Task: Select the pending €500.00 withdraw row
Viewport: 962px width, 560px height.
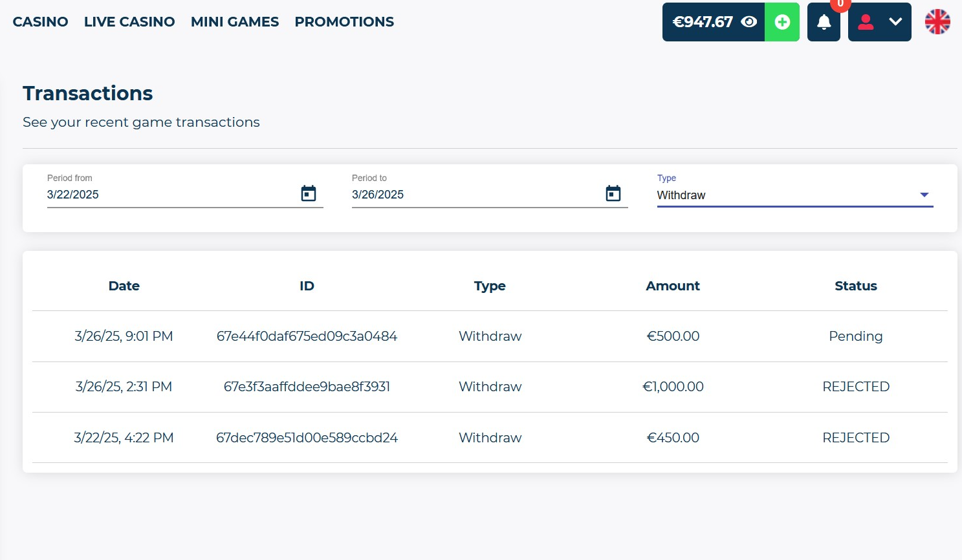Action: (x=490, y=336)
